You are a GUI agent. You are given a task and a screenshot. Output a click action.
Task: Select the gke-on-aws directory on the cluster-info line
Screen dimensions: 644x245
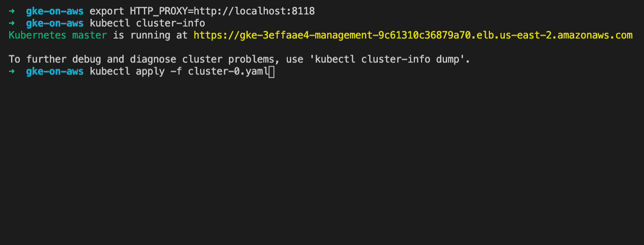55,23
